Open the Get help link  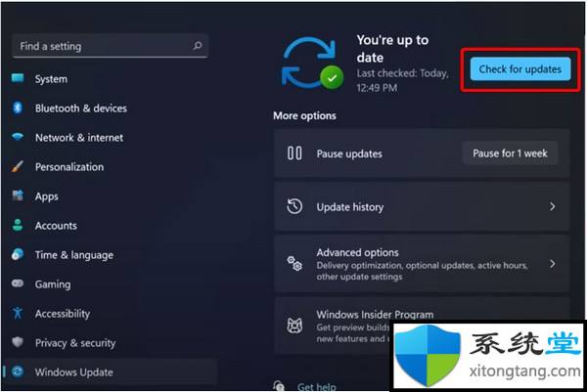pos(317,387)
